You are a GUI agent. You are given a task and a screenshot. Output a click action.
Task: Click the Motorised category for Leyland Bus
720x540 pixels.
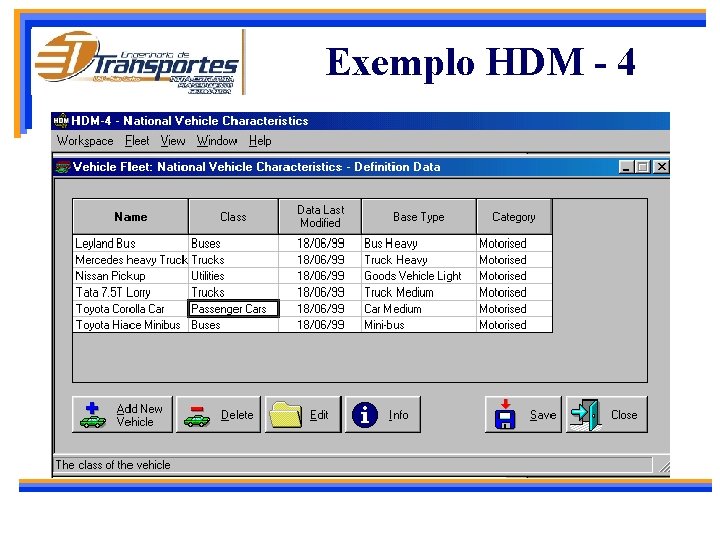(514, 243)
